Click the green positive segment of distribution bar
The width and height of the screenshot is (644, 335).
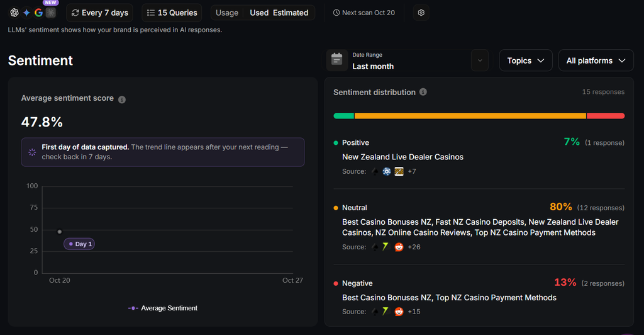(x=344, y=116)
